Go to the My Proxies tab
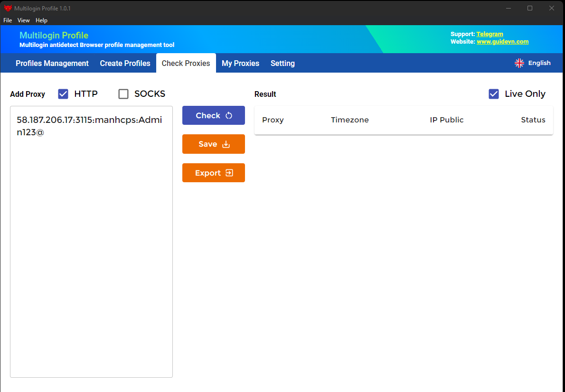Screen dimensions: 565x392 pos(240,63)
